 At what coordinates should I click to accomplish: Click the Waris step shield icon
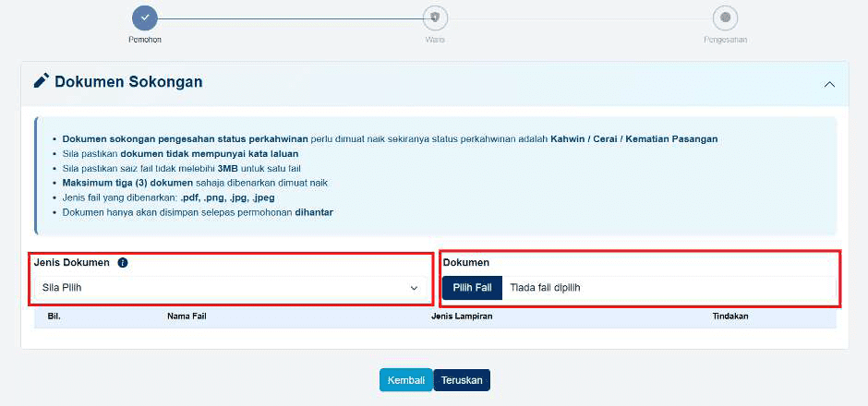[435, 18]
